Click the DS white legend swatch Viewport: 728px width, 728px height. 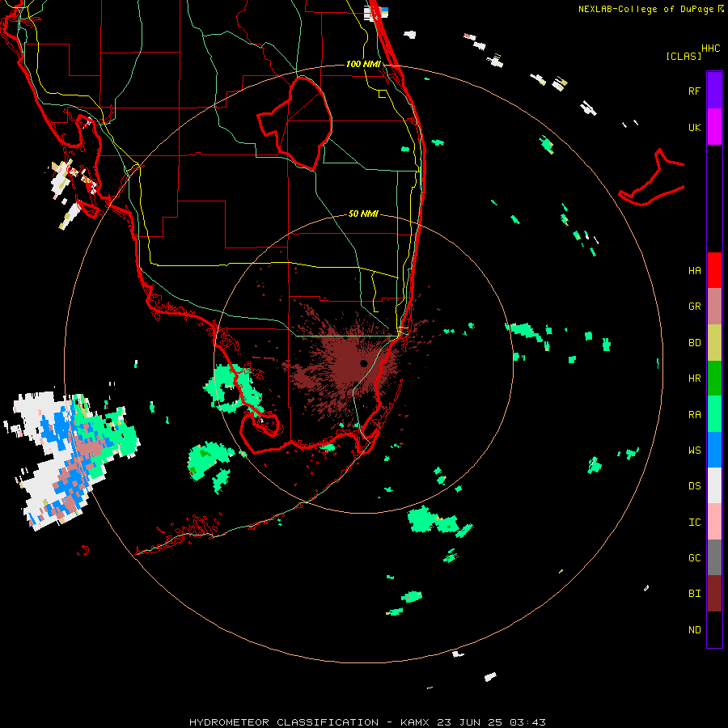(x=714, y=485)
